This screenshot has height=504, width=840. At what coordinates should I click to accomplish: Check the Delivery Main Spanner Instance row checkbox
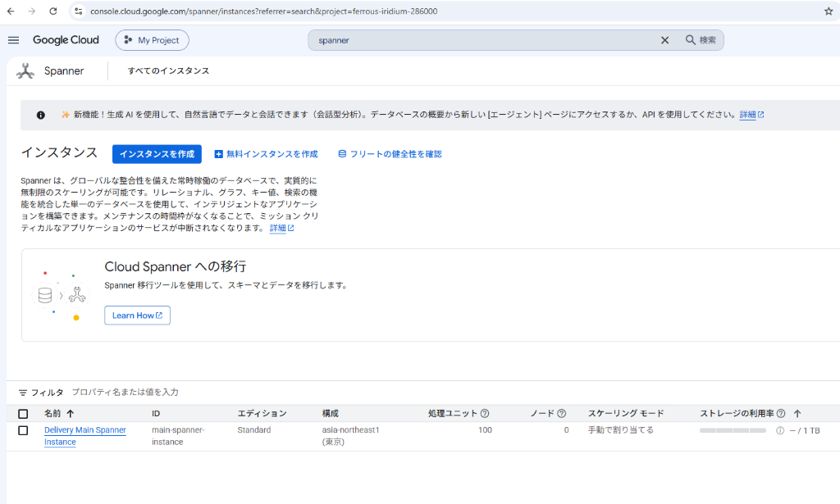[x=23, y=430]
